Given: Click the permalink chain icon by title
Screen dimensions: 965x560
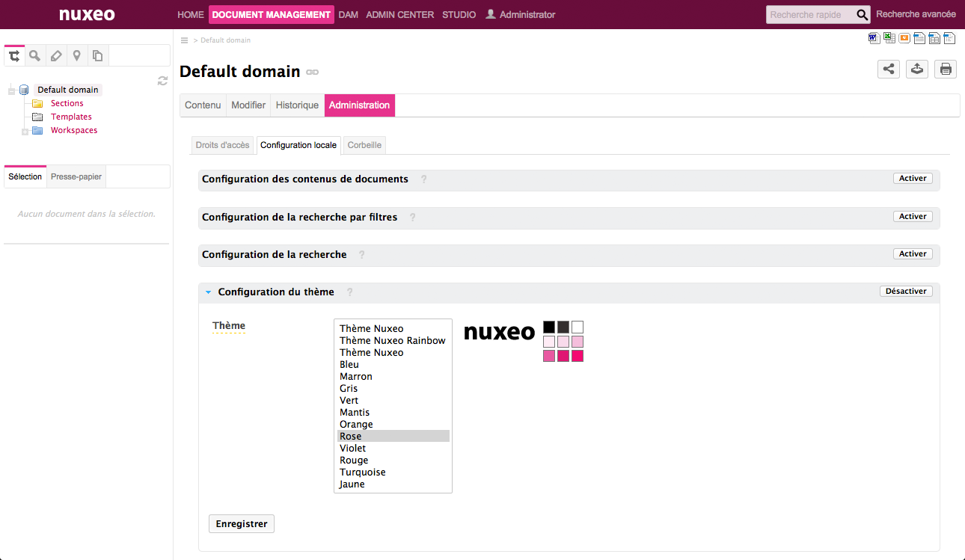Looking at the screenshot, I should point(313,73).
